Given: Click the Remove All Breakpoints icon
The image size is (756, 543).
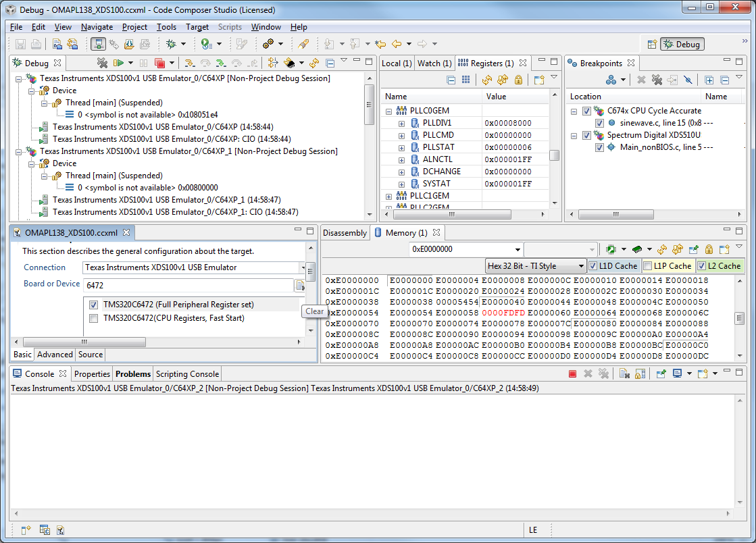Looking at the screenshot, I should 657,80.
